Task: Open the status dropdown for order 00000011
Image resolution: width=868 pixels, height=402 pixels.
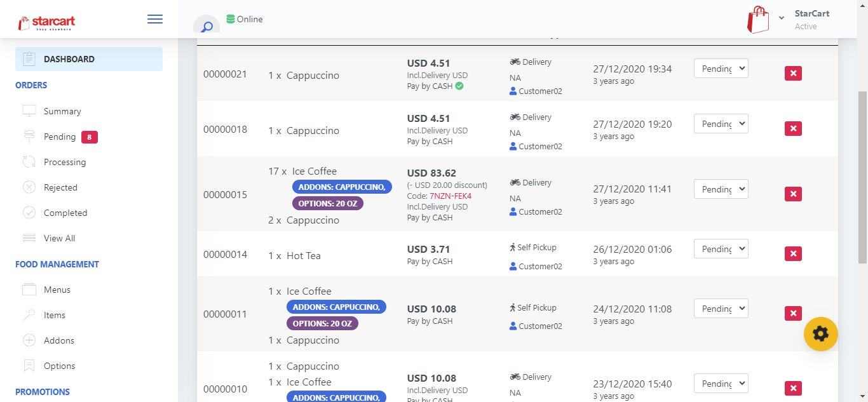Action: (721, 309)
